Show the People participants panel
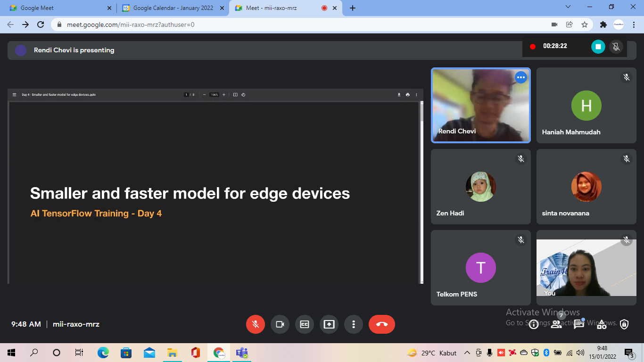644x362 pixels. tap(556, 324)
